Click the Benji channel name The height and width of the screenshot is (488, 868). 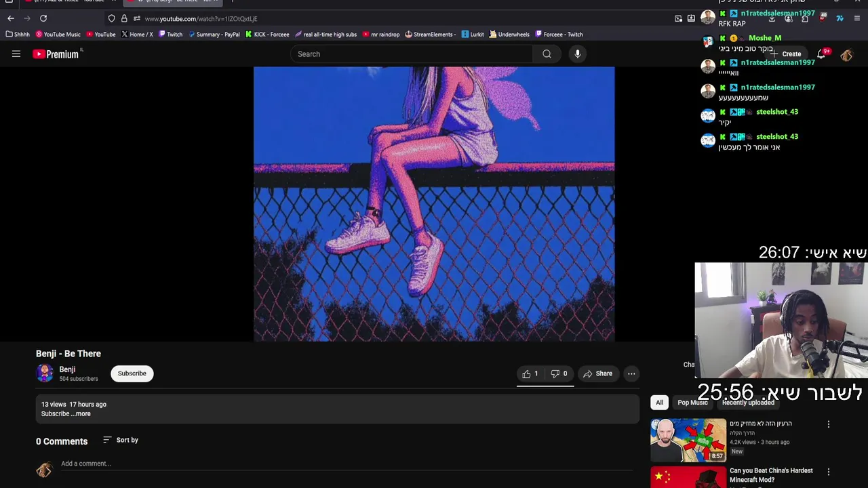[x=67, y=369]
